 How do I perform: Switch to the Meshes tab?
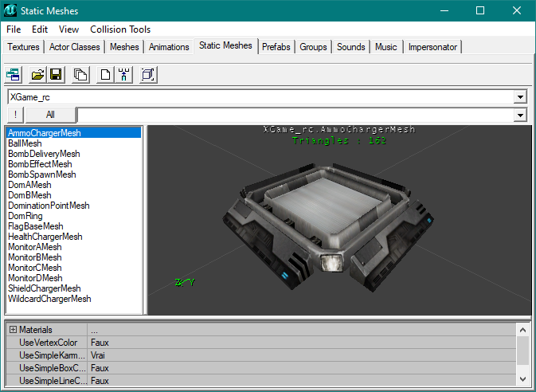coord(124,47)
